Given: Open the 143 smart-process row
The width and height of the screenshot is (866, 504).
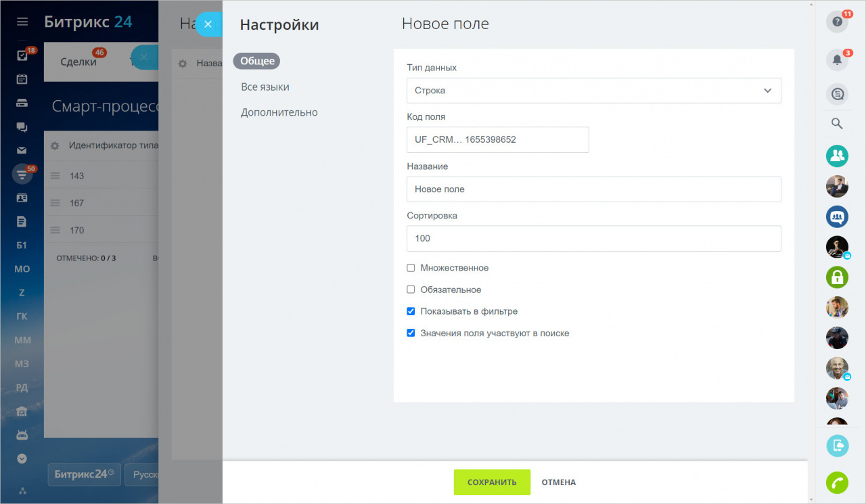Looking at the screenshot, I should [101, 176].
